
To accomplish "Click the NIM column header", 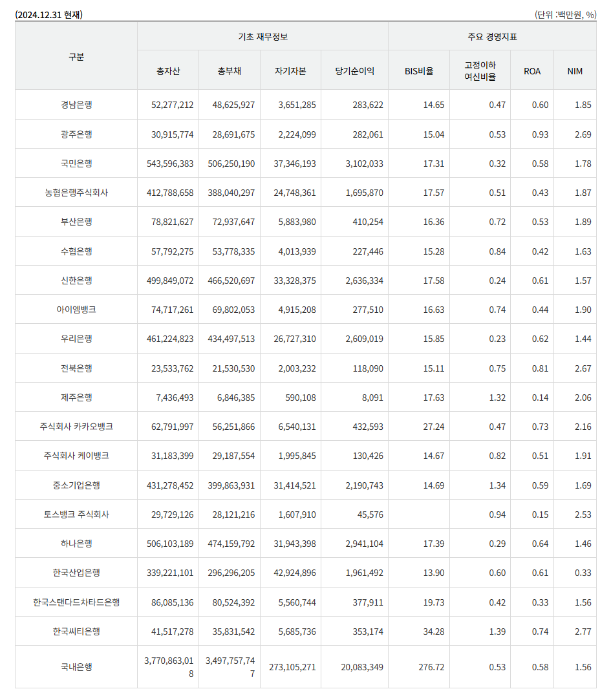I will 575,71.
